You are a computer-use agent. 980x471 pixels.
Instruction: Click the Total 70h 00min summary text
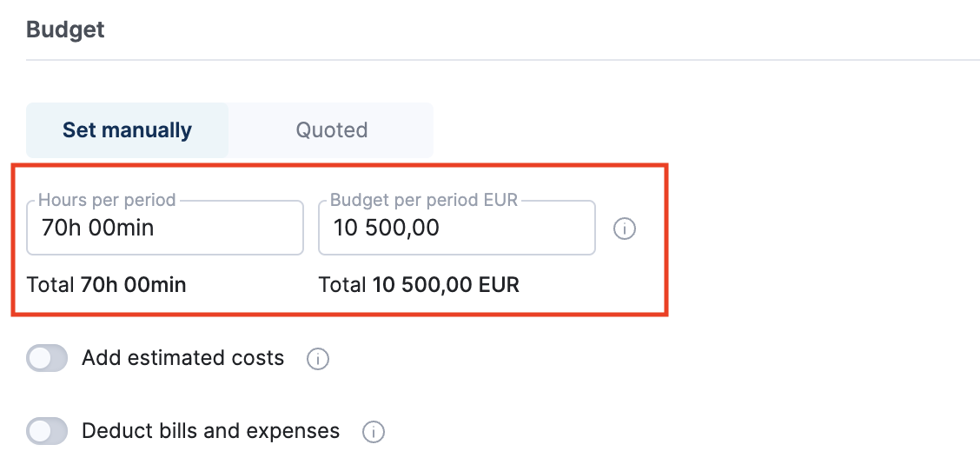tap(106, 284)
